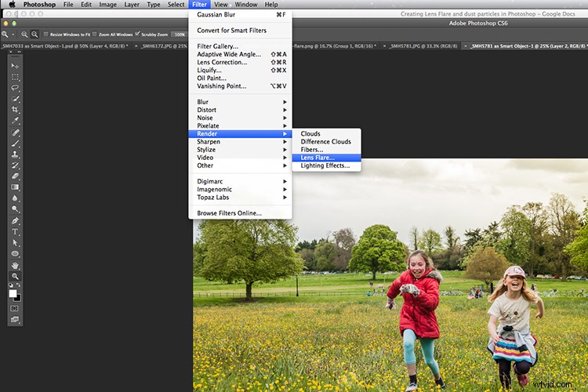Select the Crop tool
588x392 pixels.
[15, 110]
